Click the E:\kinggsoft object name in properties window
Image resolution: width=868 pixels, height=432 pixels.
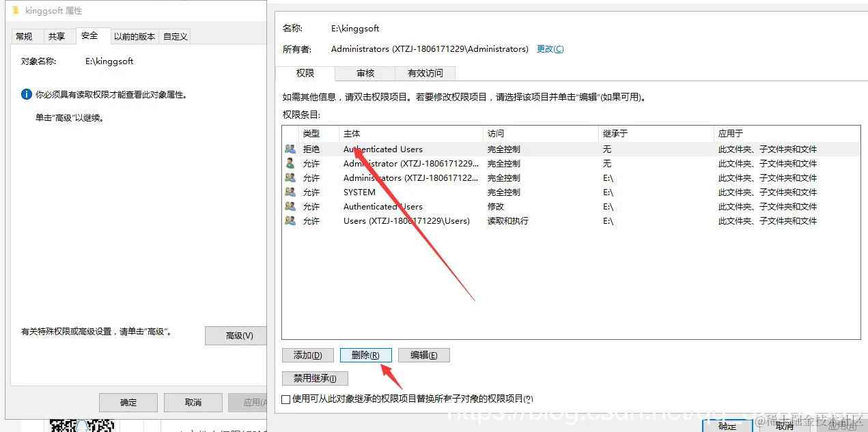[109, 61]
